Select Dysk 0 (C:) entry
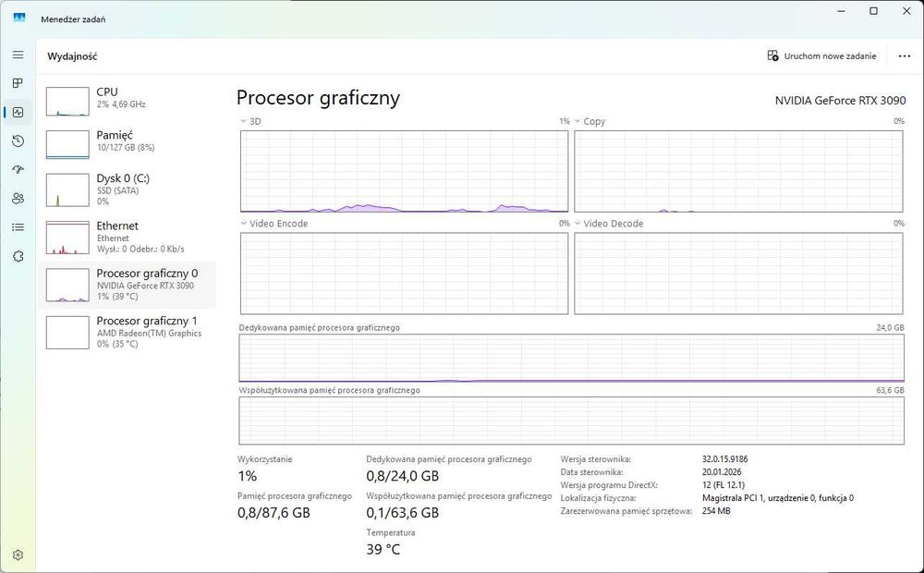 [127, 189]
